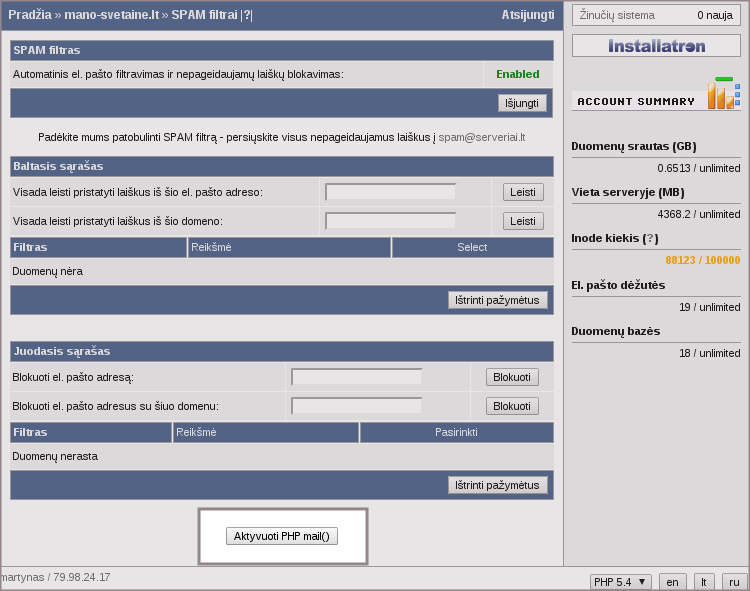Focus the whitelist email address input field
The image size is (750, 591).
390,192
